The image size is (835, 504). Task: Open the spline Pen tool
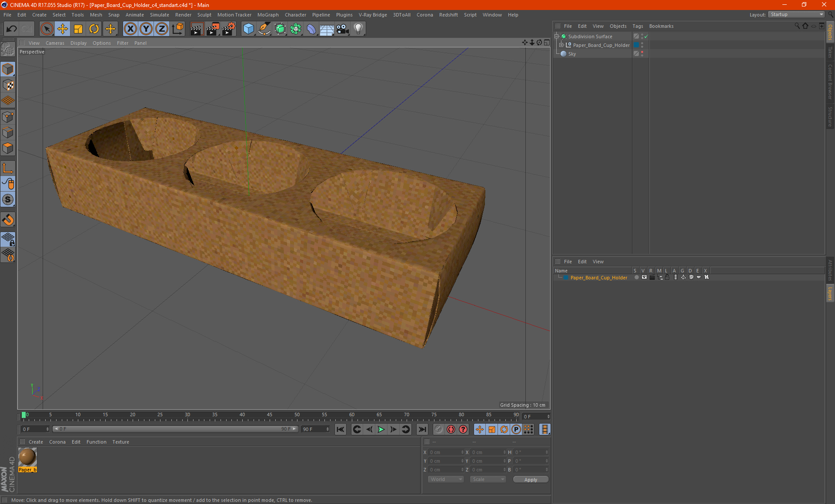[x=264, y=29]
